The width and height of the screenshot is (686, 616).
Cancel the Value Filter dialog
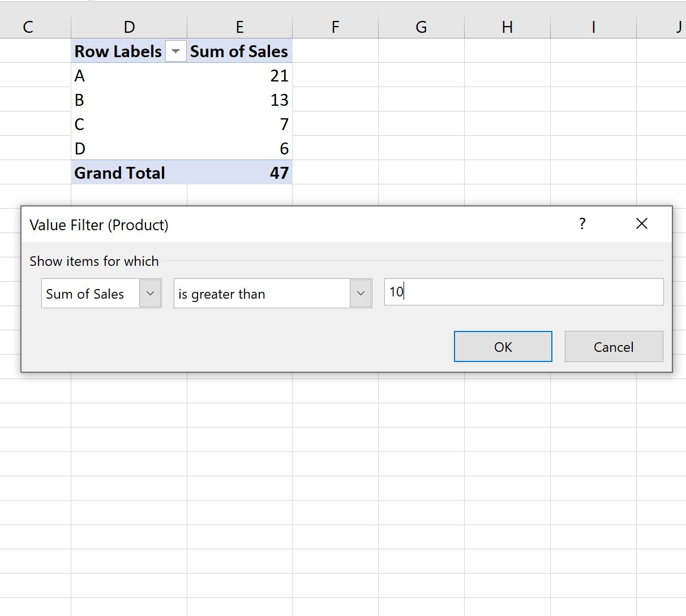click(614, 346)
